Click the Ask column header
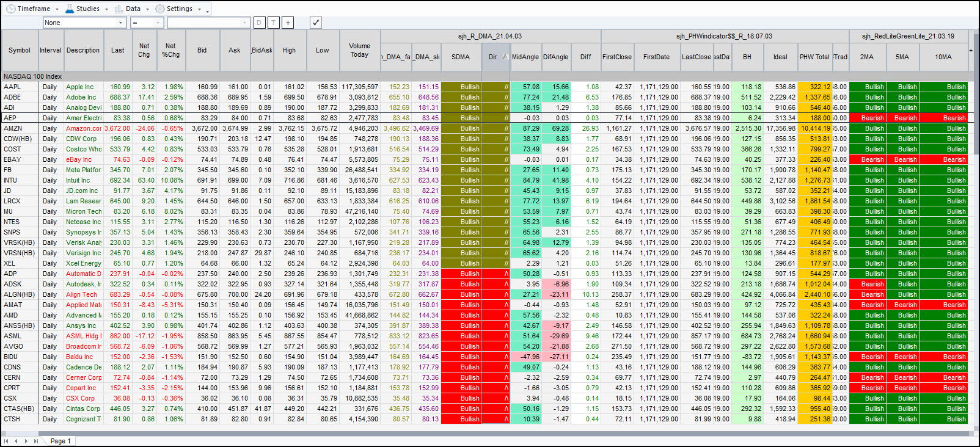Screen dimensions: 980x447 coord(235,50)
